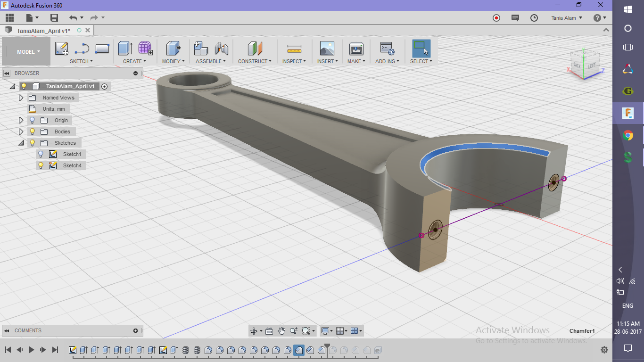Click the red record icon
Image resolution: width=644 pixels, height=362 pixels.
point(496,18)
